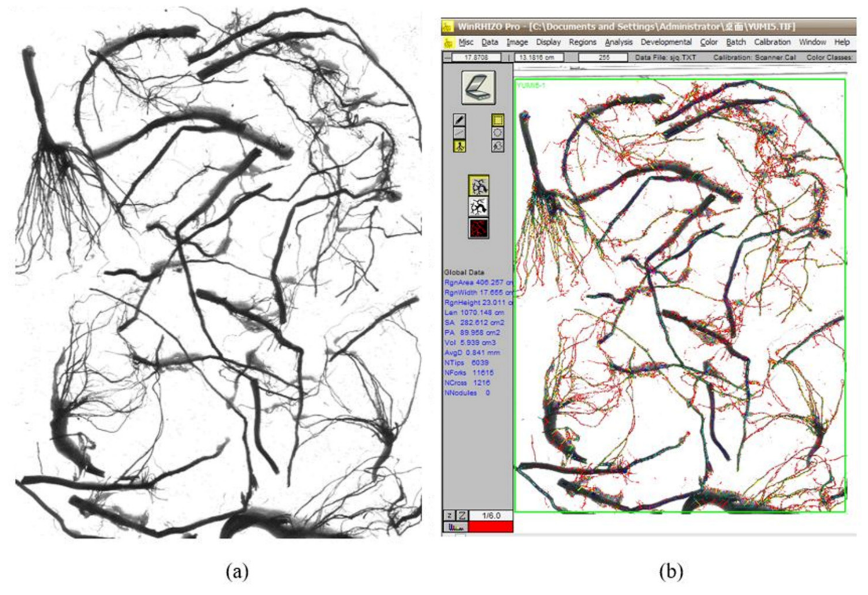Click the 1/6.0 zoom ratio field
868x595 pixels.
tap(491, 516)
